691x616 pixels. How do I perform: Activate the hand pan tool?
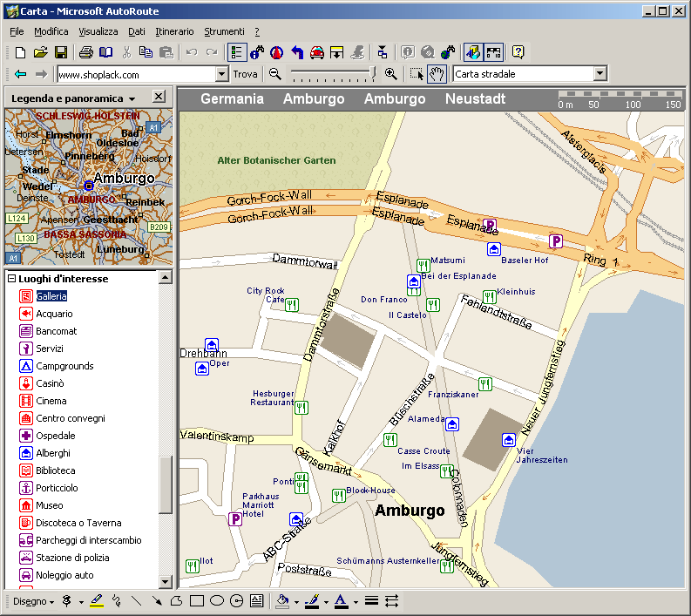coord(437,74)
